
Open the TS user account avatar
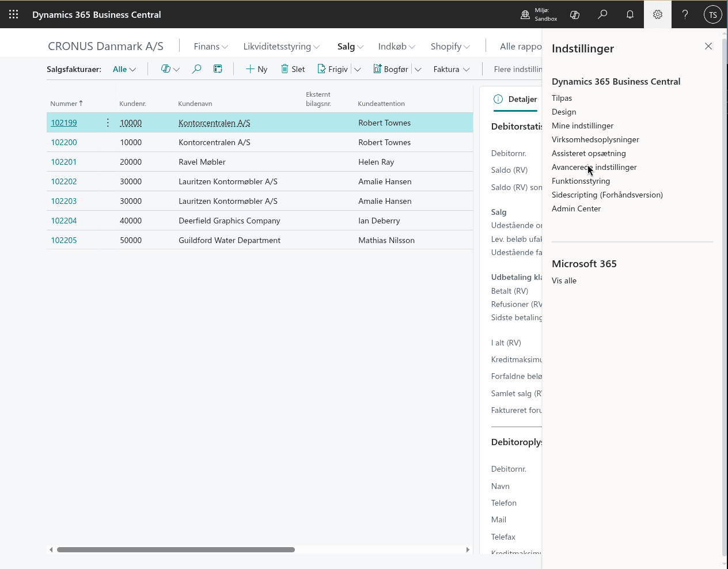click(713, 14)
